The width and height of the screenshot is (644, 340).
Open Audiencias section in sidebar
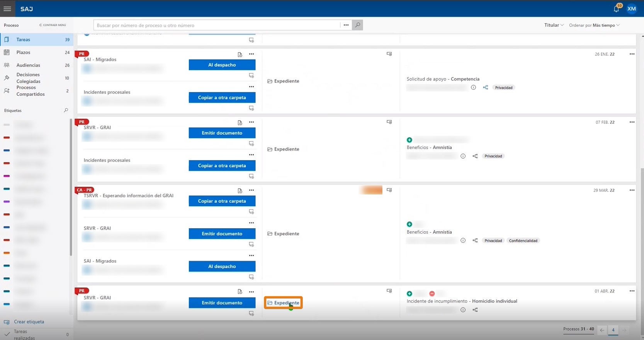[x=28, y=65]
